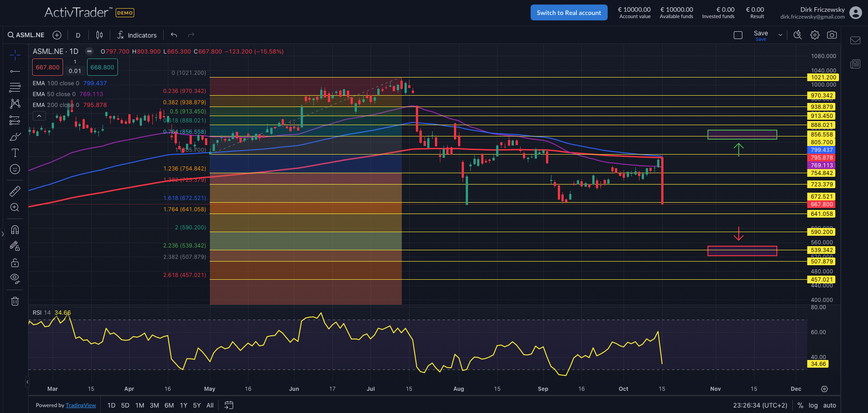
Task: Take a chart snapshot with camera icon
Action: 832,35
